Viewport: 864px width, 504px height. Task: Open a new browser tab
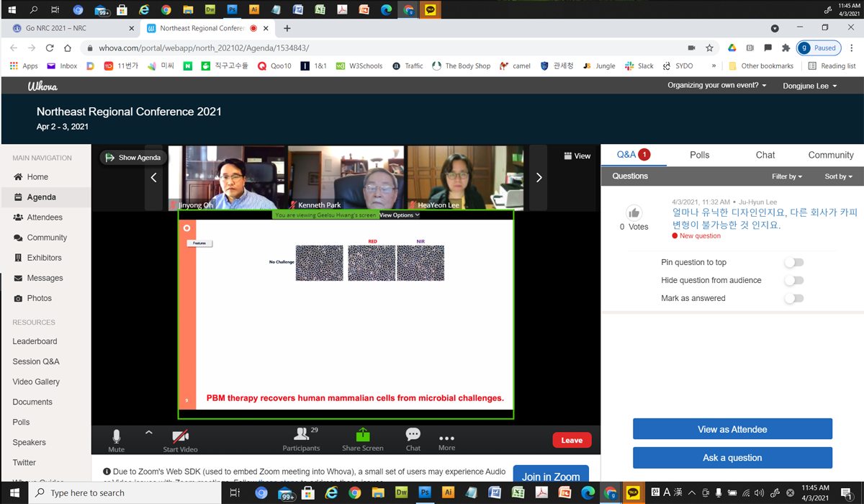click(x=287, y=28)
